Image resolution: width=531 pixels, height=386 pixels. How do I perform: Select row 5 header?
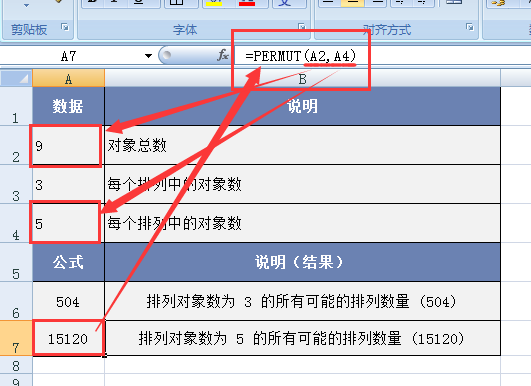[x=16, y=262]
